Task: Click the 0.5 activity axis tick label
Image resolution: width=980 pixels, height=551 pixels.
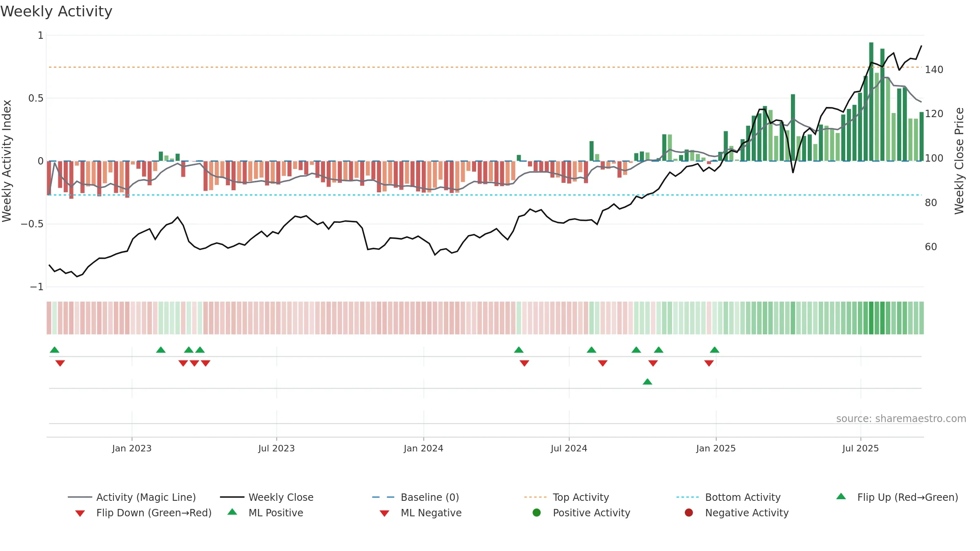Action: pos(36,98)
